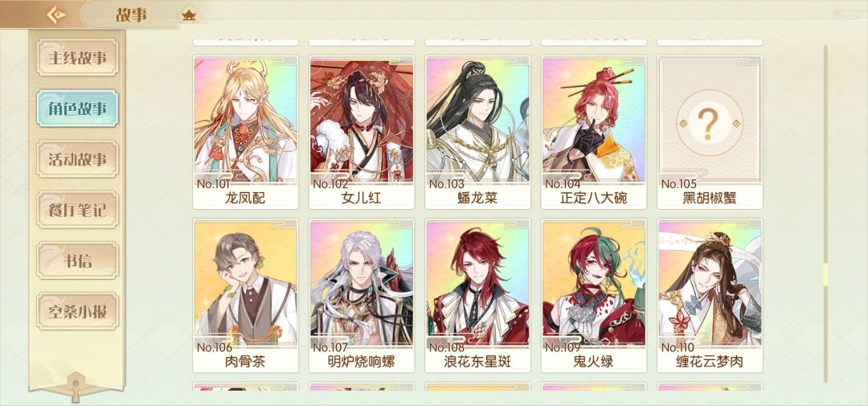The width and height of the screenshot is (868, 406).
Task: Select 角色故事 tab
Action: pos(77,109)
